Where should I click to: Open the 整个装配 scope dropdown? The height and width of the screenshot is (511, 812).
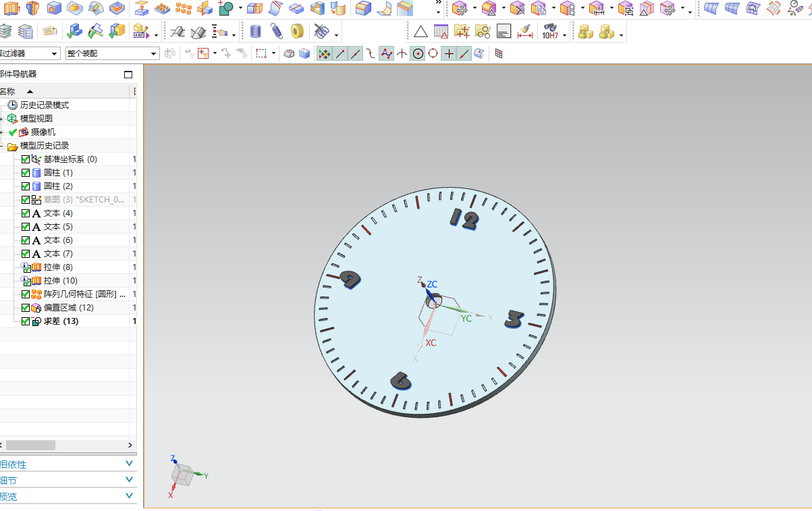point(153,53)
